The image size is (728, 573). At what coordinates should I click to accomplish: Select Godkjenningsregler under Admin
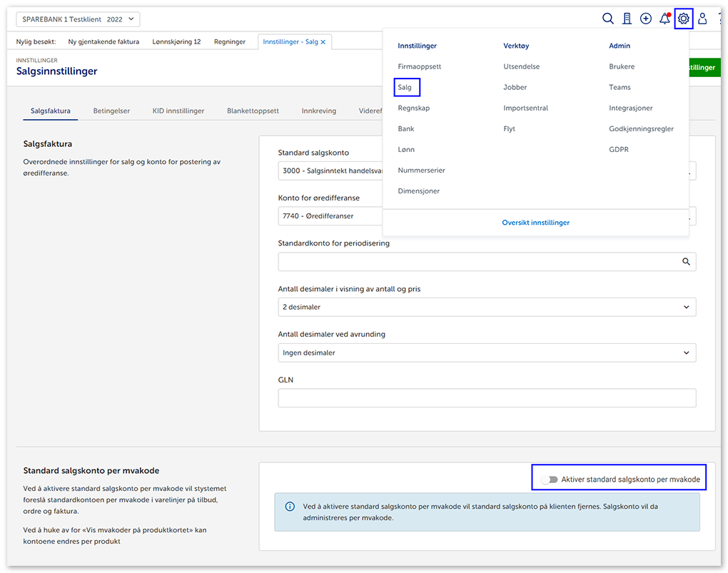(641, 128)
